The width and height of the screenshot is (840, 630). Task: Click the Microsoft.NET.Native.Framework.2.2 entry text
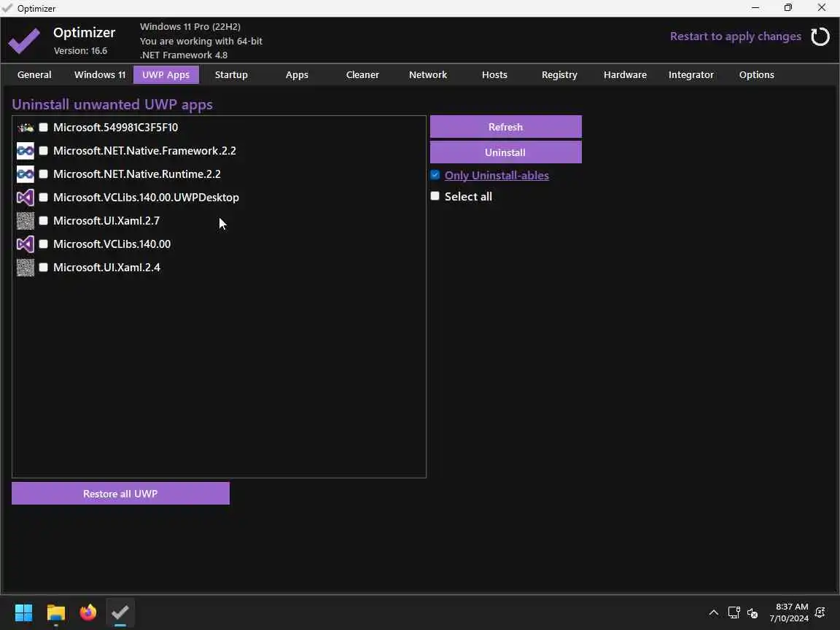[144, 151]
